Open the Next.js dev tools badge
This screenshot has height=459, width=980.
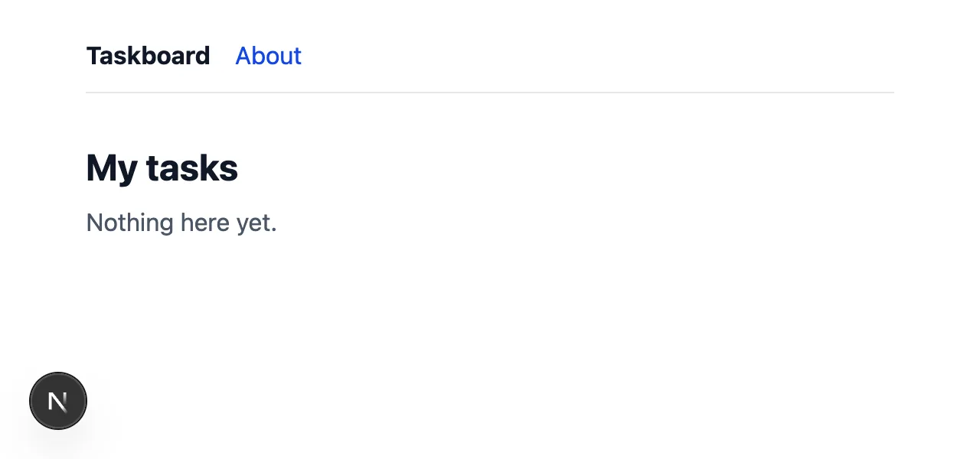pyautogui.click(x=58, y=401)
